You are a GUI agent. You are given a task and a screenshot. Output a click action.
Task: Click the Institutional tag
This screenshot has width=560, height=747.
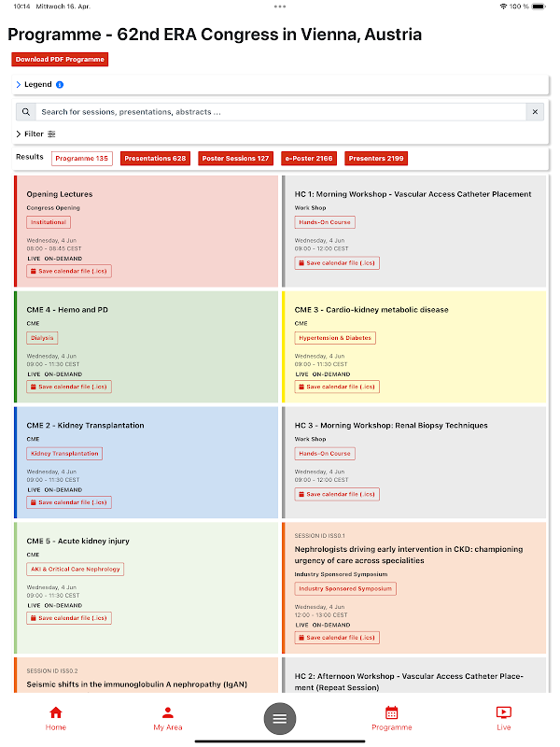(x=49, y=222)
